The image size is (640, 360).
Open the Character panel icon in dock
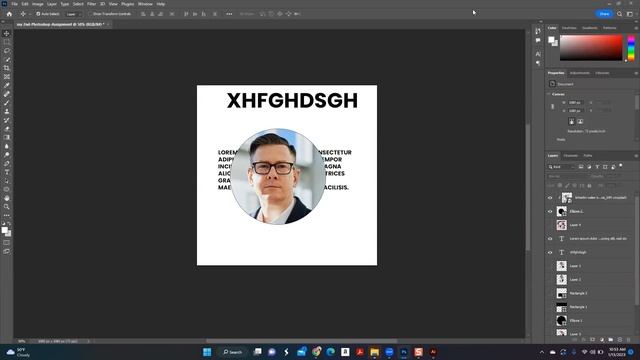[538, 53]
